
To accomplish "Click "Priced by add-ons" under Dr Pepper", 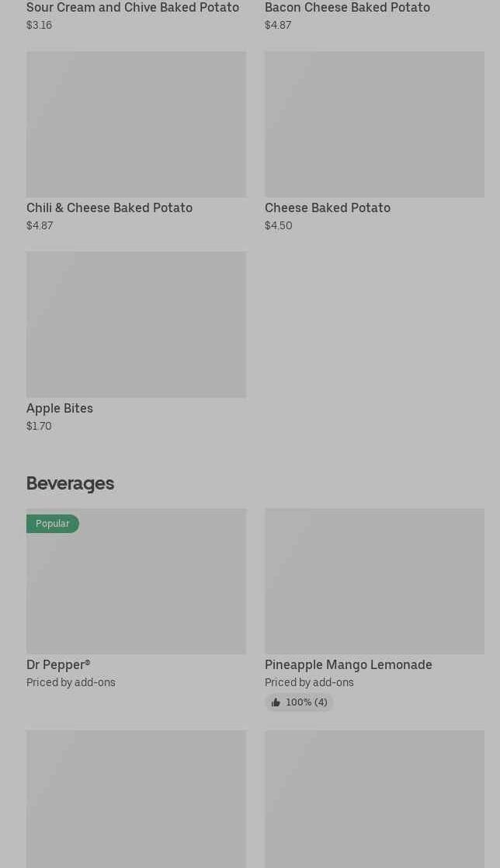I will (x=71, y=682).
